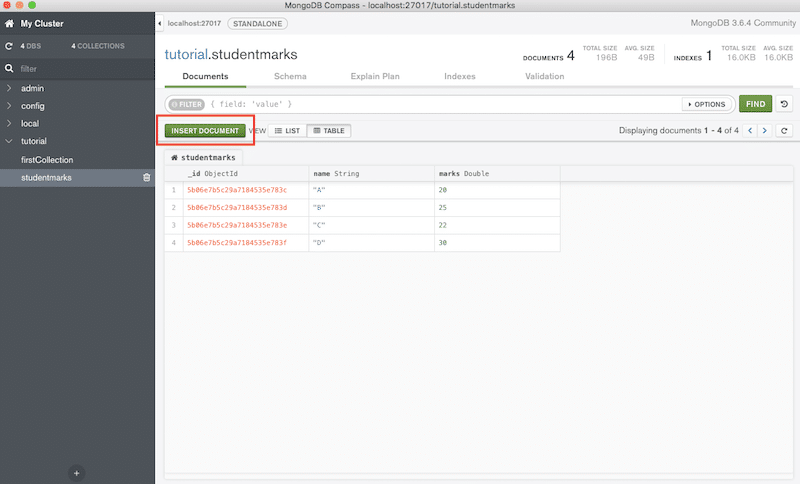Expand query OPTIONS
Viewport: 800px width, 484px height.
(707, 104)
